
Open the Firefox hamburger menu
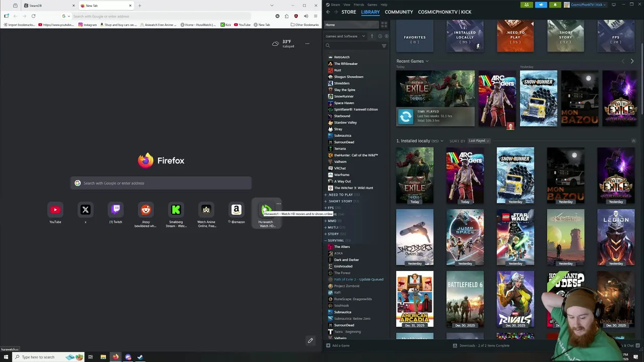coord(315,16)
